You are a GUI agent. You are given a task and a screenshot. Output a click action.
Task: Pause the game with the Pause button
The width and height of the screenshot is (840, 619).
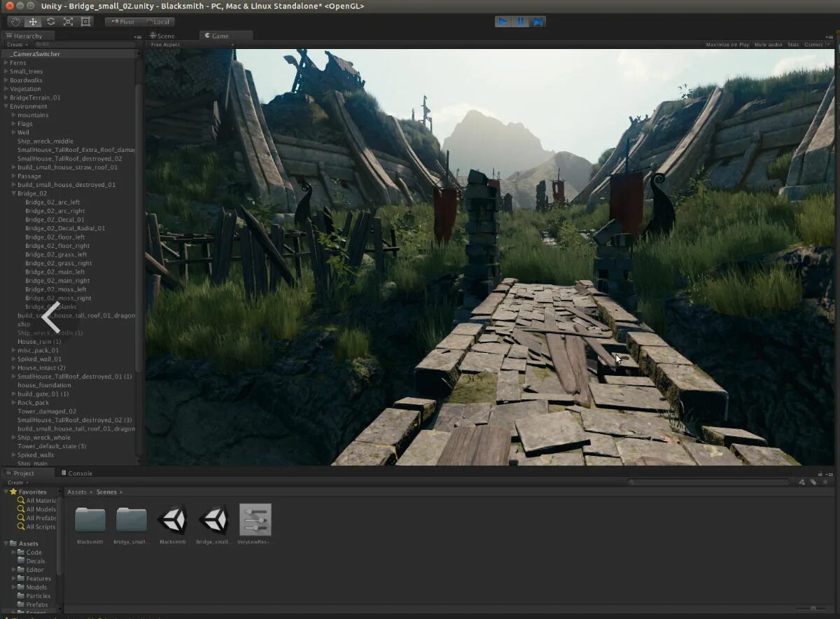pyautogui.click(x=520, y=22)
